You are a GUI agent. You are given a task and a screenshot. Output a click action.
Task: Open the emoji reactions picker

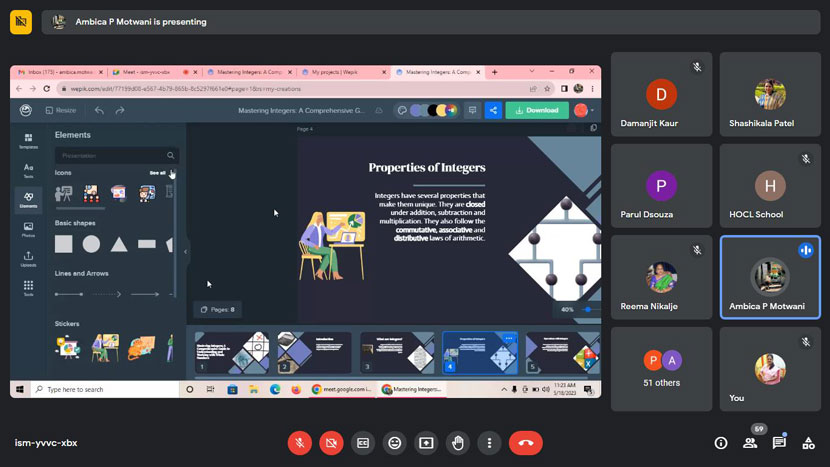[x=395, y=442]
